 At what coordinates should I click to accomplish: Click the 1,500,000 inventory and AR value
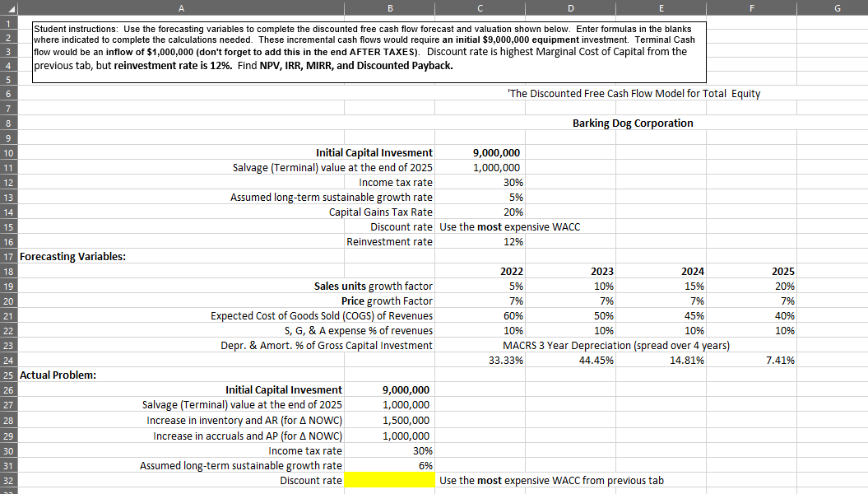406,421
